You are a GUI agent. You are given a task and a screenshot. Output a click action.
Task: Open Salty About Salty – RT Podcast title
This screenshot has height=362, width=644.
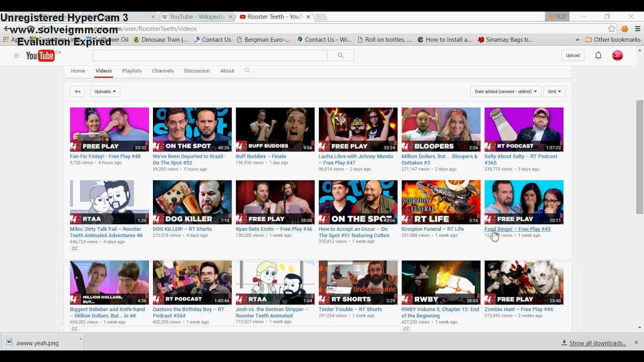[521, 159]
